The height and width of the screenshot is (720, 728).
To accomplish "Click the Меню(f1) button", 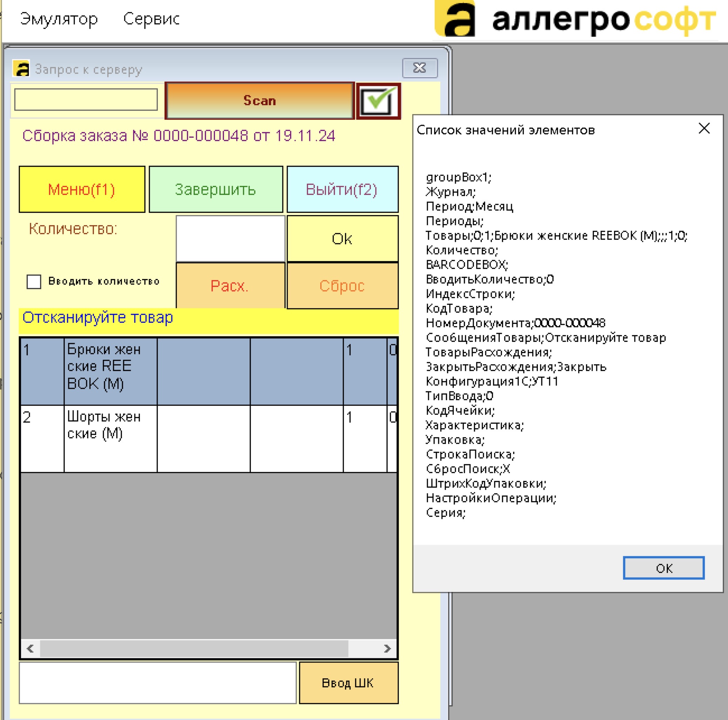I will coord(82,189).
